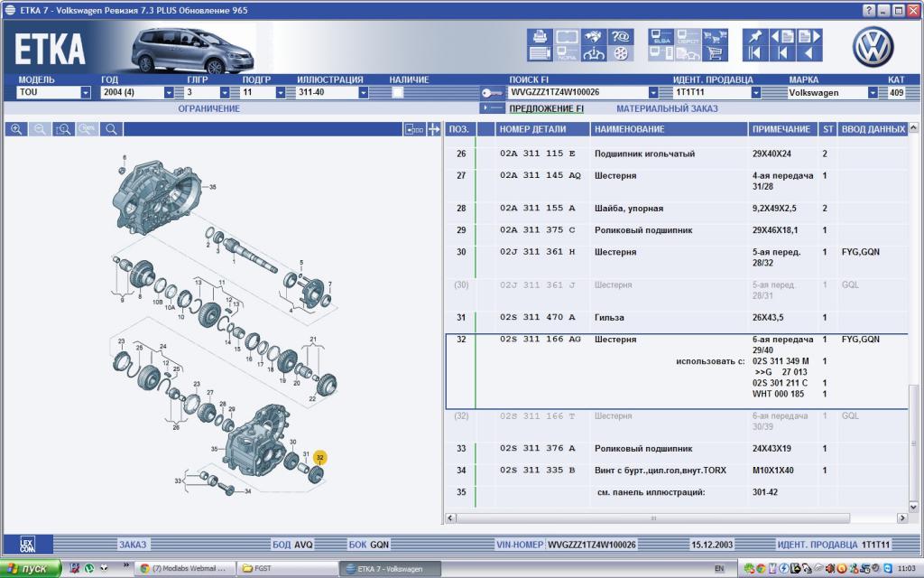Switch to Modlabs Webmail taskbar window
Screen dimensions: 924x578
[x=185, y=569]
